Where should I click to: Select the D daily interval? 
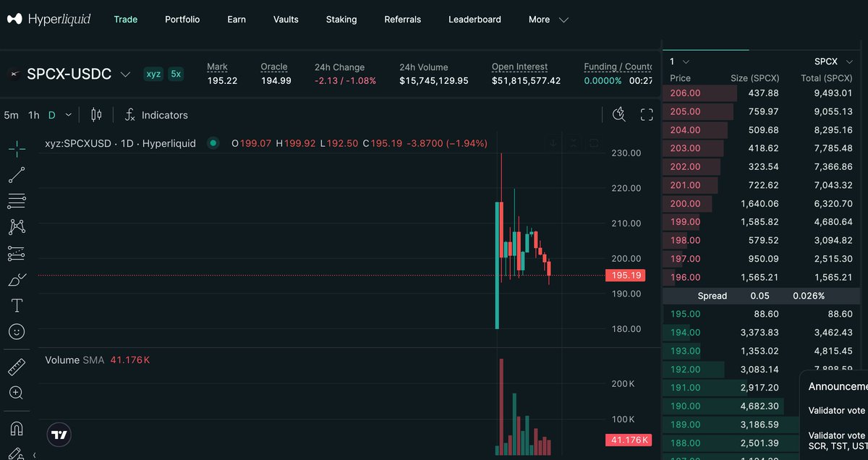51,115
